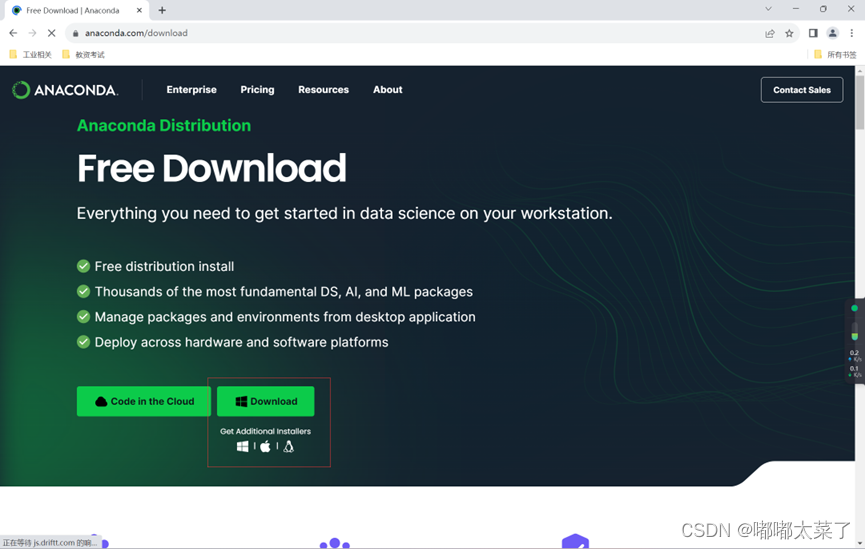865x549 pixels.
Task: Open the 教资考试 bookmark folder
Action: point(83,54)
